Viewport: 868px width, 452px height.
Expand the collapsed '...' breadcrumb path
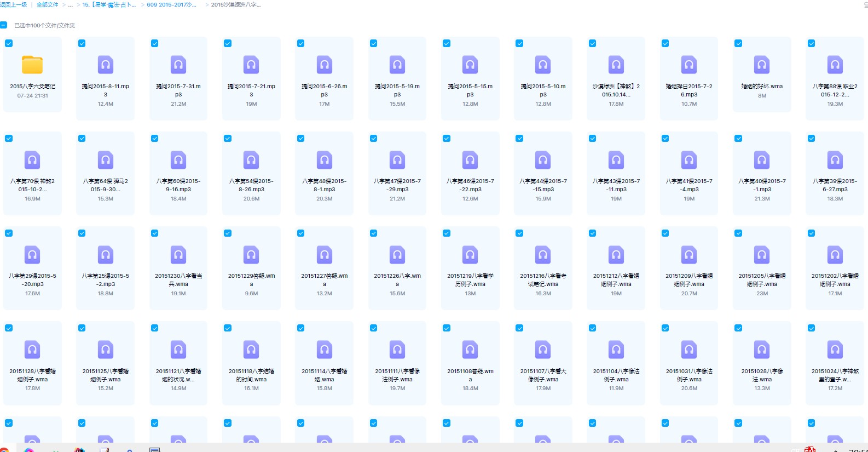coord(70,4)
